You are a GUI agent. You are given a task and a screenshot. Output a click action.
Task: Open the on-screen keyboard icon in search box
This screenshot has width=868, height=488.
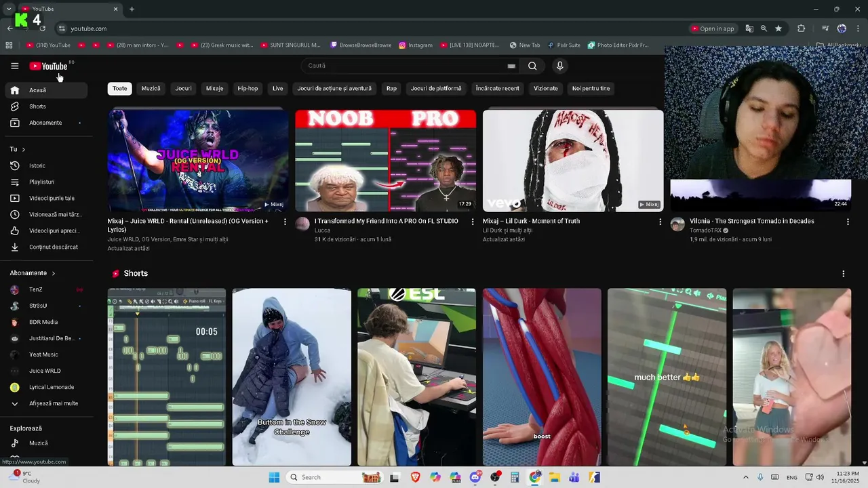tap(511, 66)
